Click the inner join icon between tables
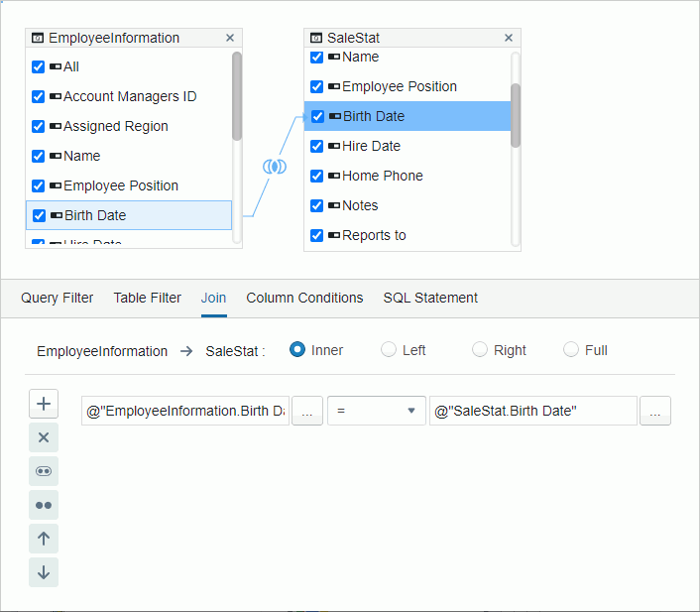The image size is (700, 612). click(274, 167)
